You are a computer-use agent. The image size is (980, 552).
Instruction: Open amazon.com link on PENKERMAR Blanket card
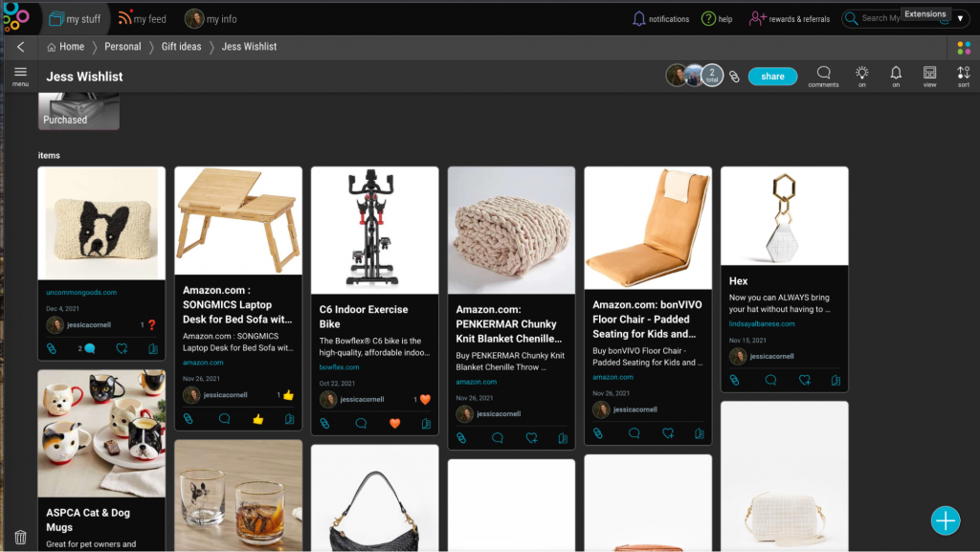[x=477, y=382]
